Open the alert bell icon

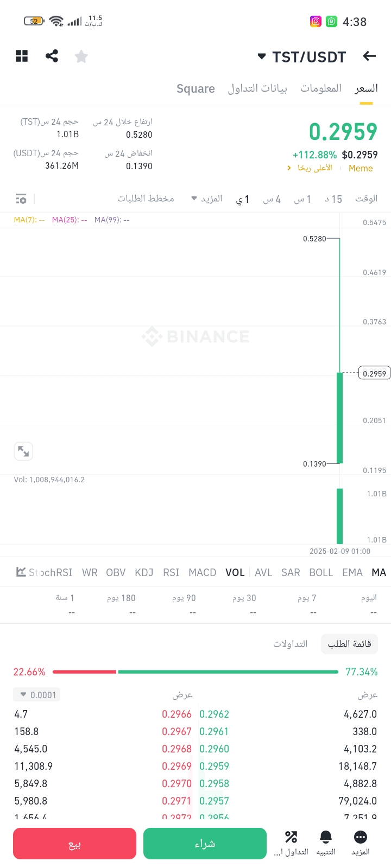click(326, 842)
